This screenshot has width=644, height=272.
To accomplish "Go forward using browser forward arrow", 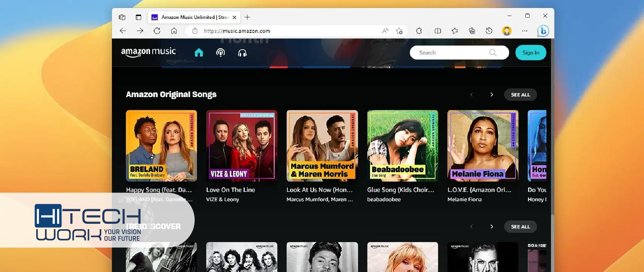I will coord(140,31).
